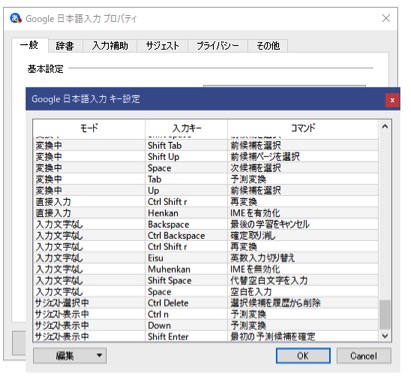
Task: Switch to the 一般 tab
Action: click(x=30, y=45)
